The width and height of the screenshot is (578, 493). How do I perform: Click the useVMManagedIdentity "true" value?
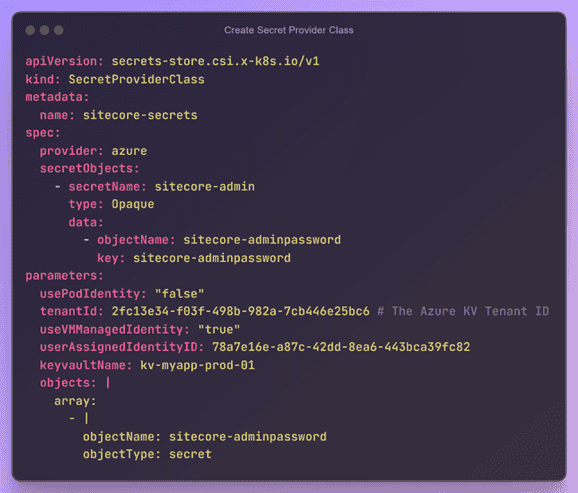[x=219, y=329]
